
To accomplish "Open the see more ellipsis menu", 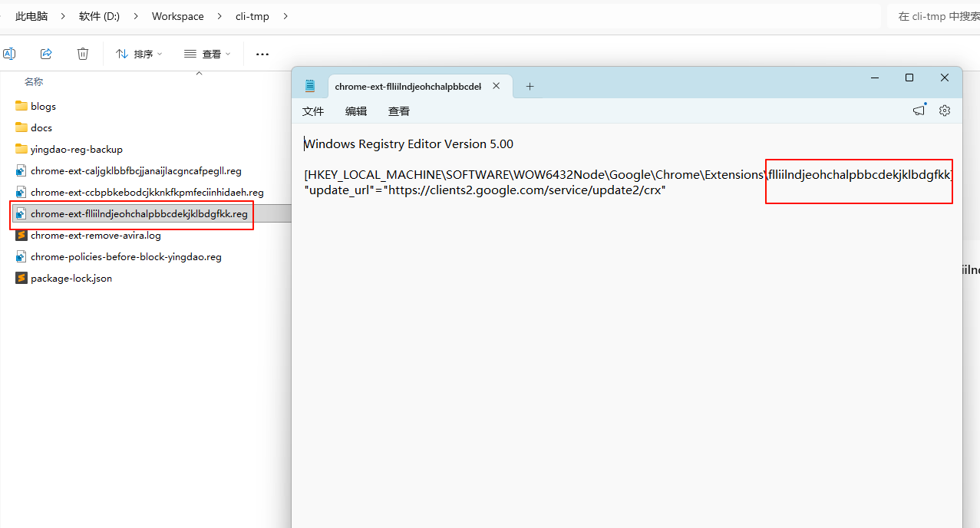I will [262, 54].
